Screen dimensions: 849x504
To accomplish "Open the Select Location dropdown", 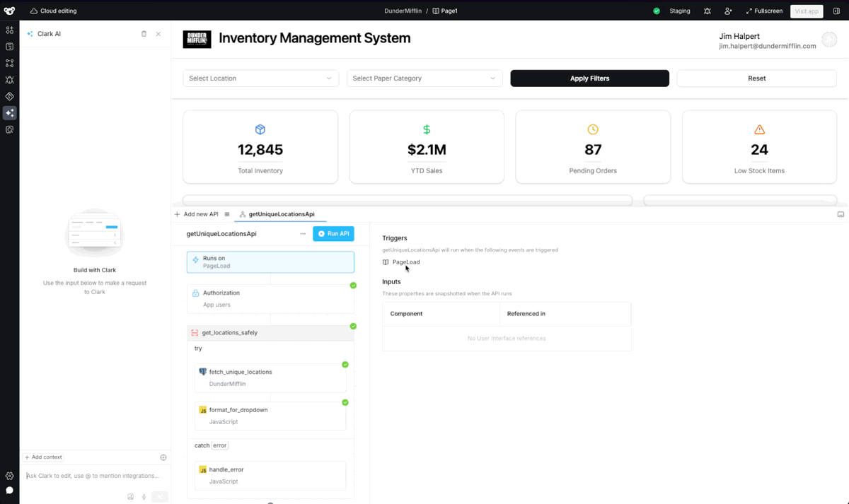I will click(260, 78).
